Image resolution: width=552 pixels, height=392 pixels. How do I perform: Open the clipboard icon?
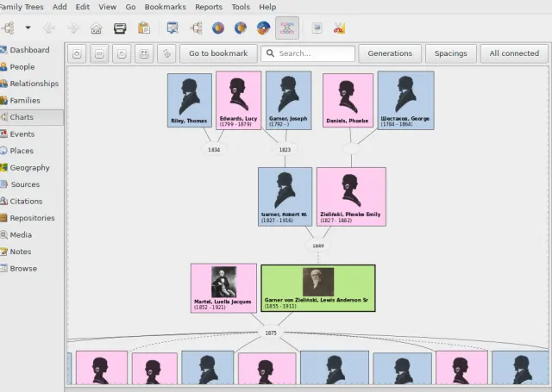point(144,28)
